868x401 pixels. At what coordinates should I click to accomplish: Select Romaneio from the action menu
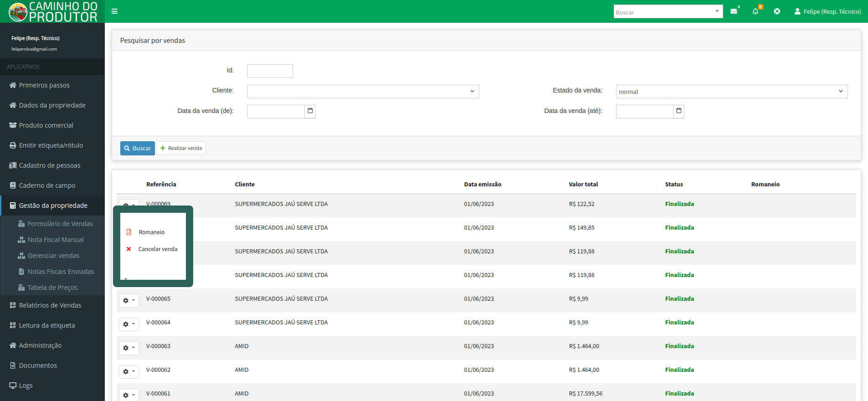152,232
